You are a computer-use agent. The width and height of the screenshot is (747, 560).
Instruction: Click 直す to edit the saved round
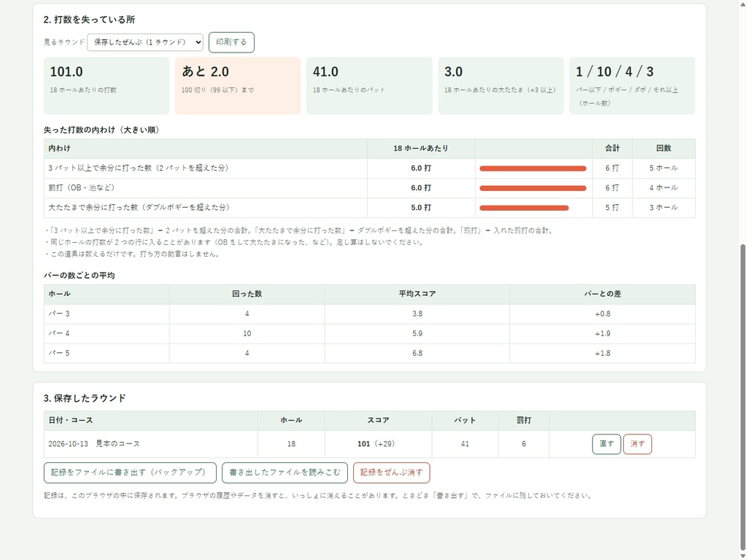pos(606,444)
